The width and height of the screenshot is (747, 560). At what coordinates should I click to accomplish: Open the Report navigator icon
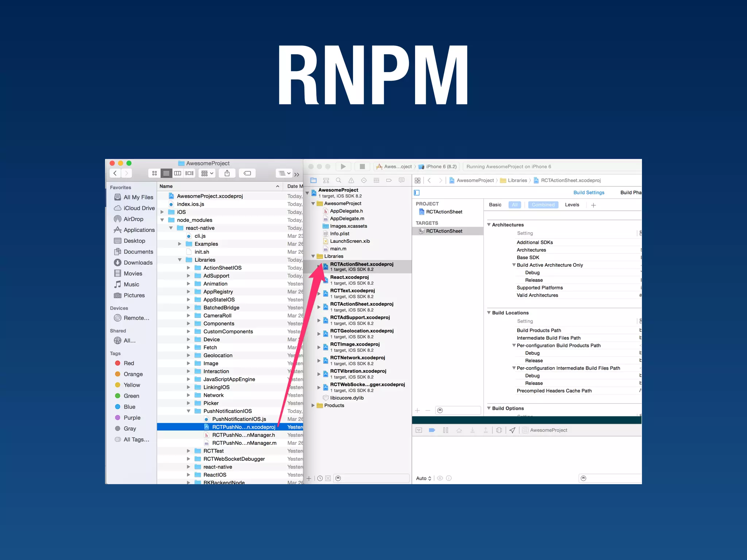click(402, 180)
